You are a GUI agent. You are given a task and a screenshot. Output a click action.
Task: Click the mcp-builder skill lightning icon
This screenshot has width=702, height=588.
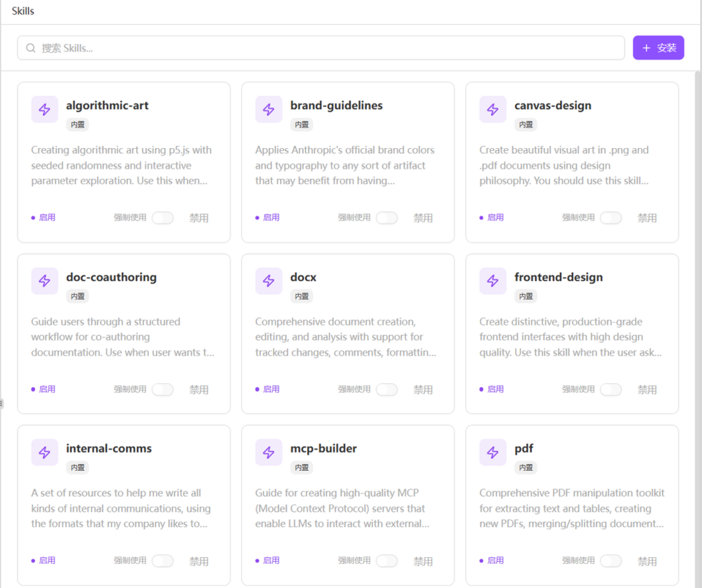pyautogui.click(x=269, y=452)
